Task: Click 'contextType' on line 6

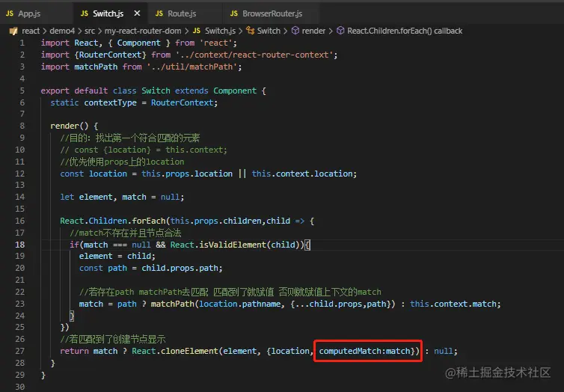Action: click(x=110, y=102)
